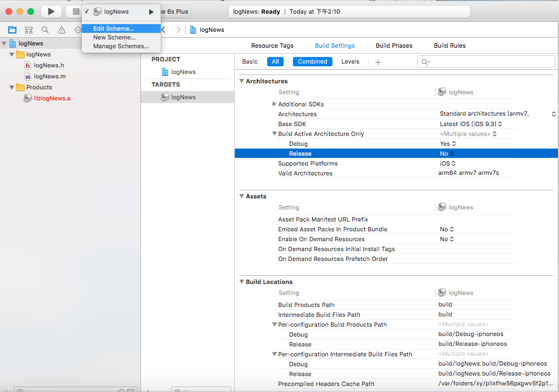Click the logNews target icon under TARGETS

pyautogui.click(x=165, y=97)
